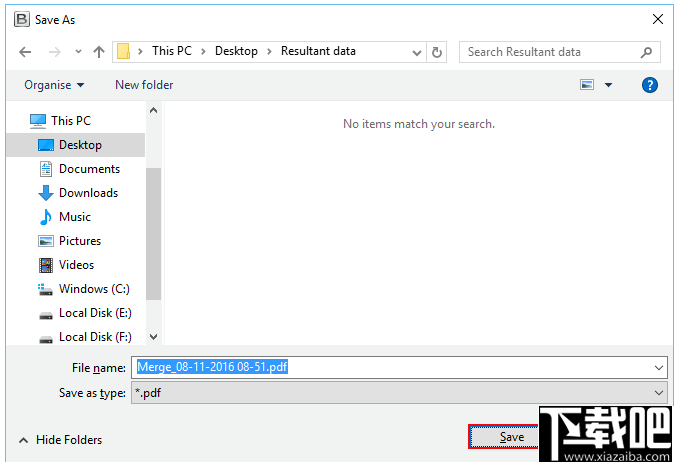Click the navigation pane scroll up arrow
The width and height of the screenshot is (674, 462).
pyautogui.click(x=153, y=110)
